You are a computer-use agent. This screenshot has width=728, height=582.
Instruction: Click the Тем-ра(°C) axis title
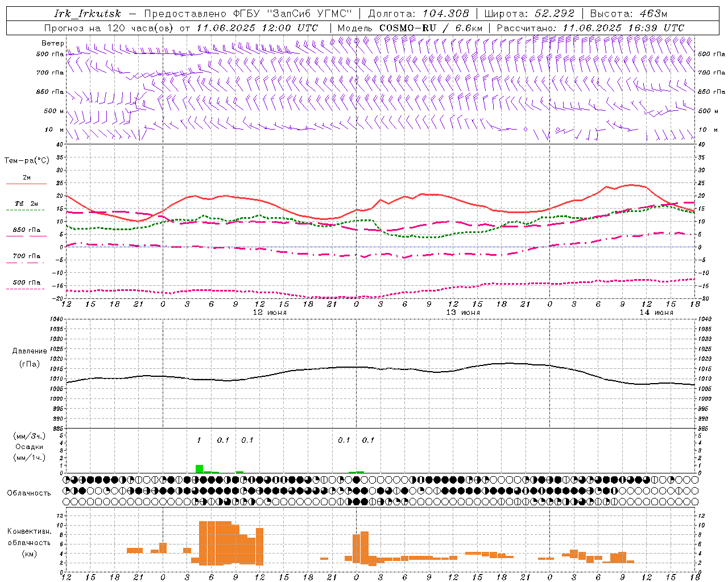tap(27, 161)
